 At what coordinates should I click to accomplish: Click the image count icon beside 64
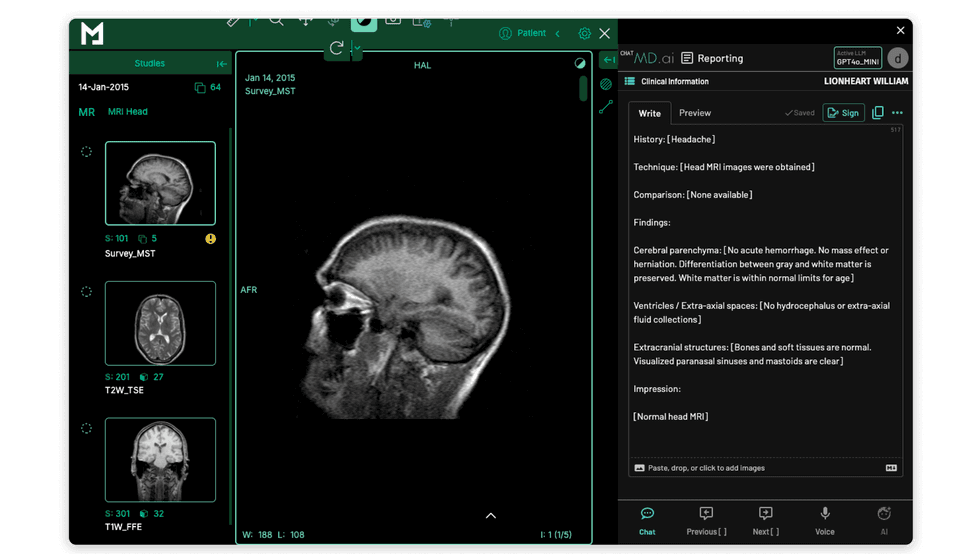point(200,88)
